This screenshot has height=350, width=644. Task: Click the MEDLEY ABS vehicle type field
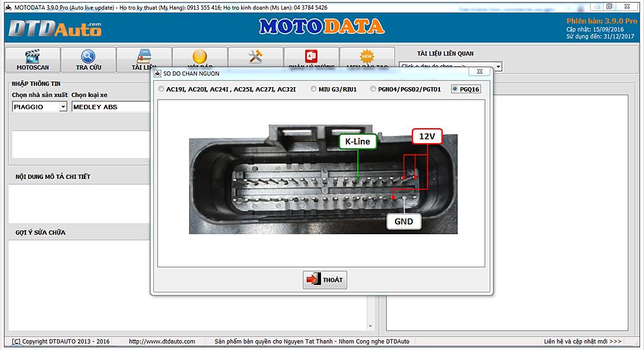111,107
